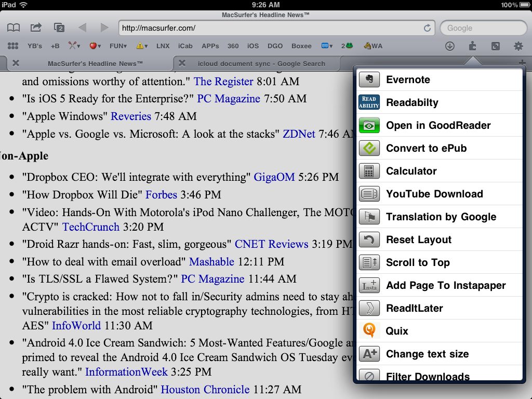Focus the macsurfer.com URL field
532x399 pixels.
click(x=276, y=28)
